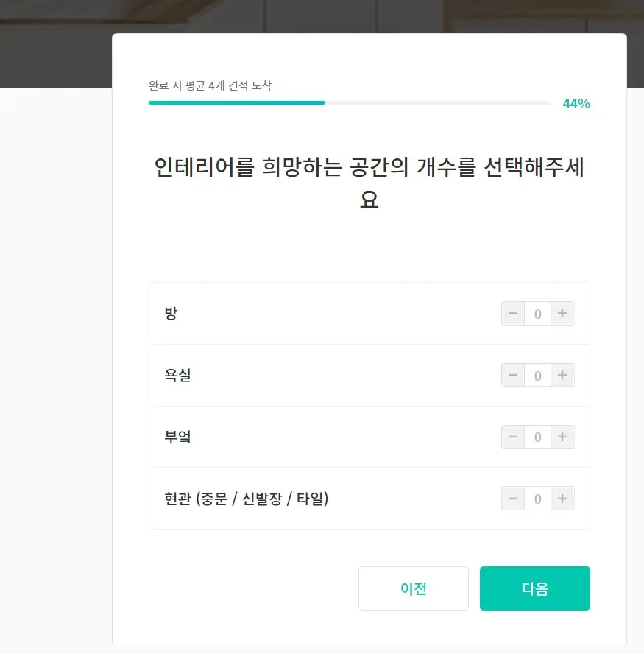Select the 방 count number field
Image resolution: width=644 pixels, height=654 pixels.
pos(537,313)
